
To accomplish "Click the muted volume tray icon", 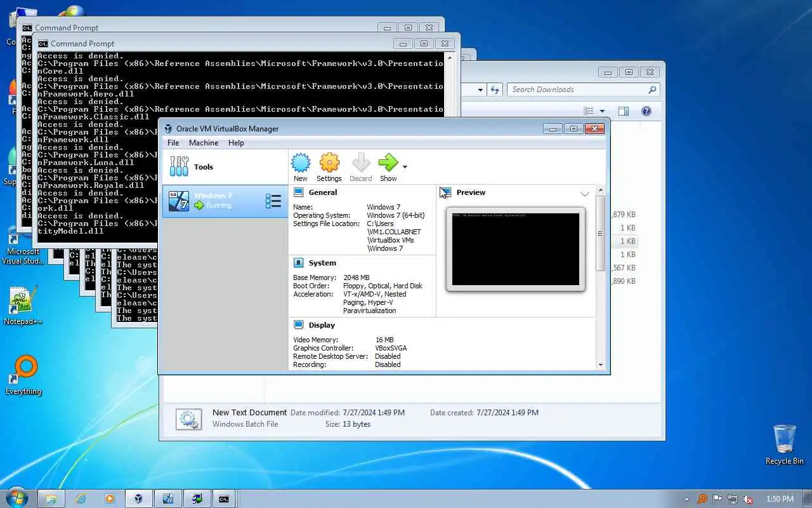I will [748, 499].
